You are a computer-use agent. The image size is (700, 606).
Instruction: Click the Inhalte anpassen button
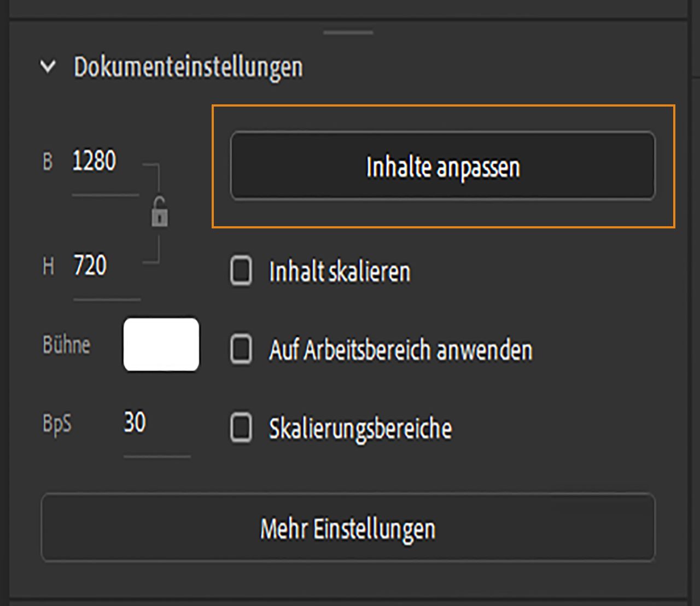(443, 167)
